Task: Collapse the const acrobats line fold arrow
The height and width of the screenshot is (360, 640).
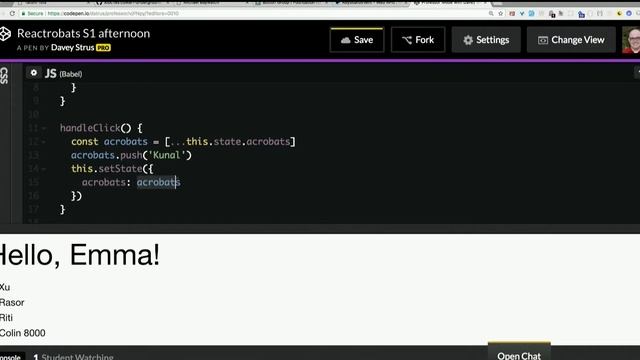Action: click(x=44, y=142)
